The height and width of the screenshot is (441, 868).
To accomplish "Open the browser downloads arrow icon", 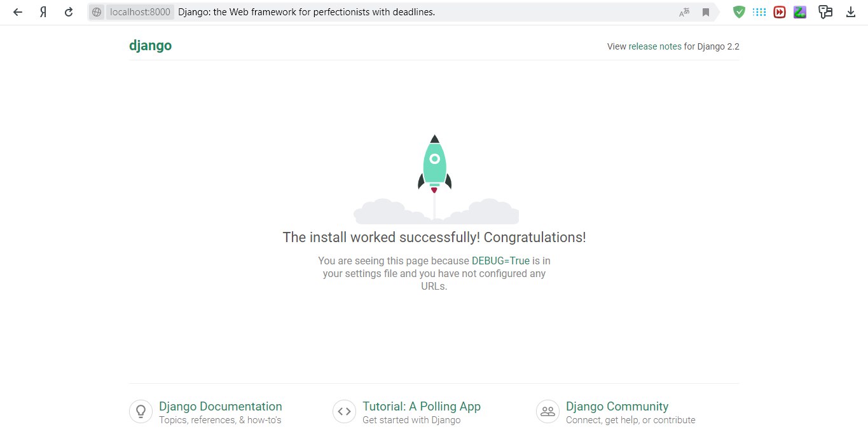I will (x=851, y=12).
